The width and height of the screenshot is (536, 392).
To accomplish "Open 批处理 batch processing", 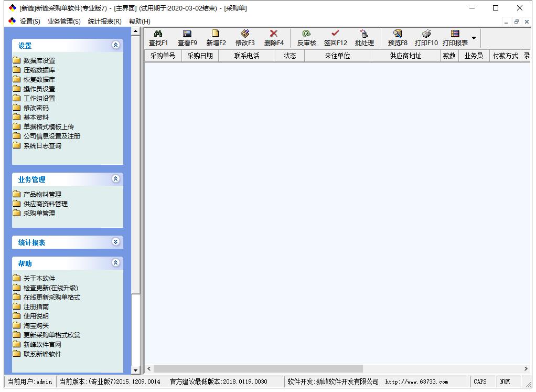I will click(365, 38).
